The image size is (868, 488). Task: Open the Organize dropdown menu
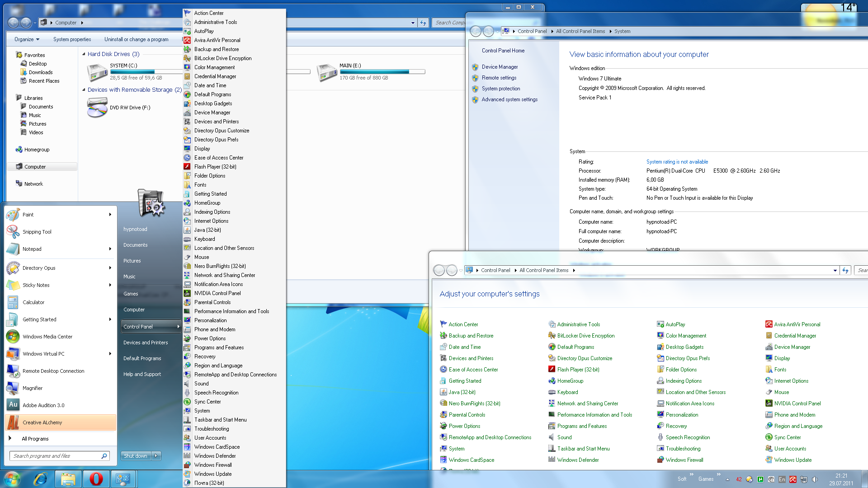pos(27,39)
